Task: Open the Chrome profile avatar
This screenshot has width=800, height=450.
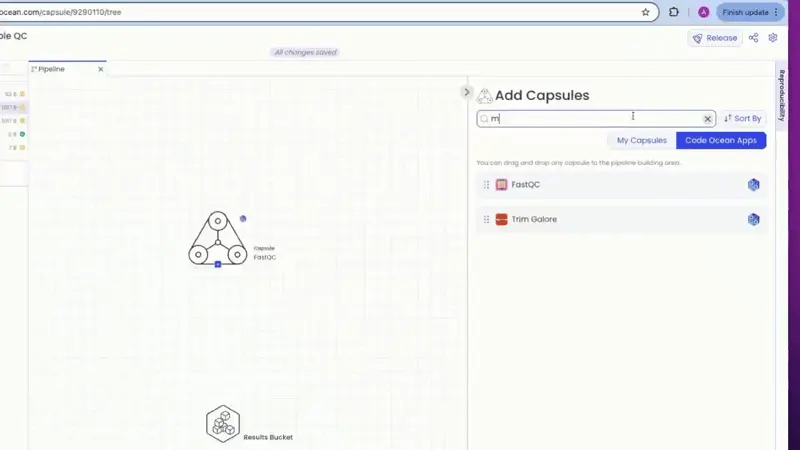Action: click(x=704, y=12)
